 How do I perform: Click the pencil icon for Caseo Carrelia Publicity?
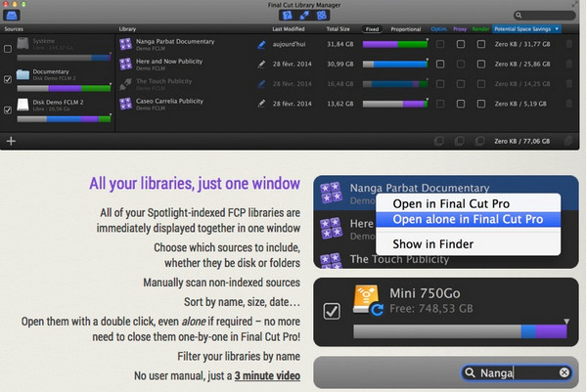[x=261, y=104]
